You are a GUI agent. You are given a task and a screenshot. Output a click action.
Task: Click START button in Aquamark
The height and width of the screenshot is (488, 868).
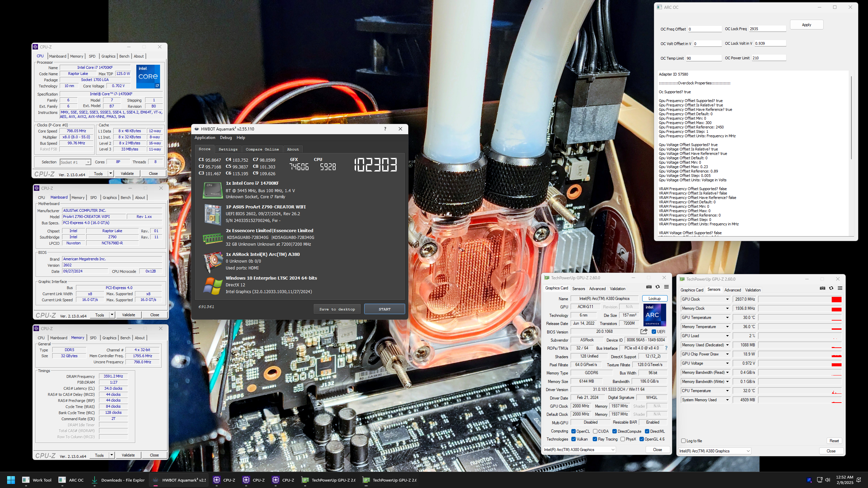click(384, 309)
